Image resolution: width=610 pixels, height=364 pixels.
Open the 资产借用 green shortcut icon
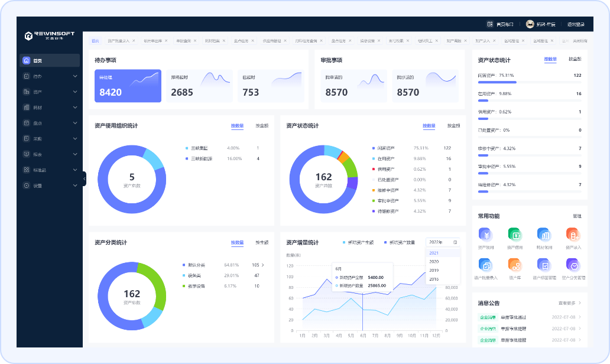point(514,235)
